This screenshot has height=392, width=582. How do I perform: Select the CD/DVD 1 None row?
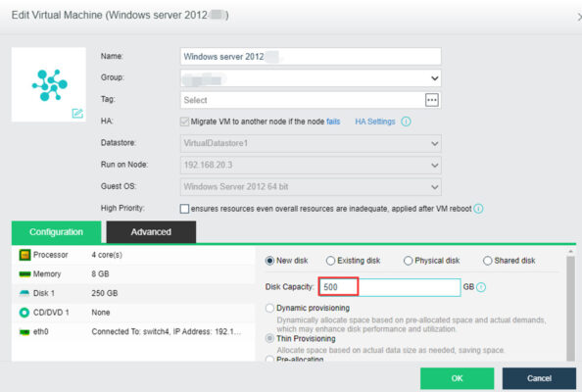pos(133,313)
